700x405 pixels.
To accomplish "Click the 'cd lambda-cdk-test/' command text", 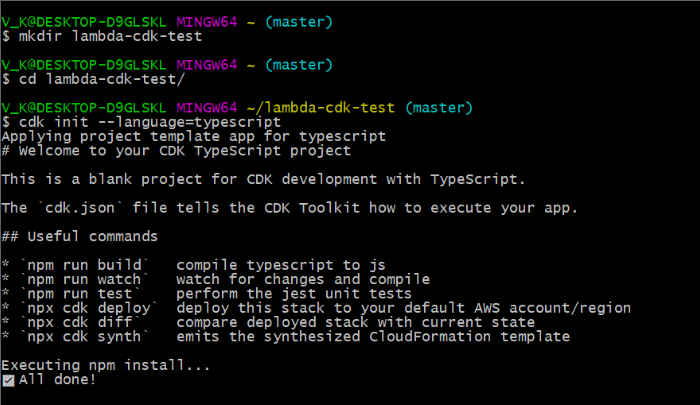I will click(x=102, y=79).
